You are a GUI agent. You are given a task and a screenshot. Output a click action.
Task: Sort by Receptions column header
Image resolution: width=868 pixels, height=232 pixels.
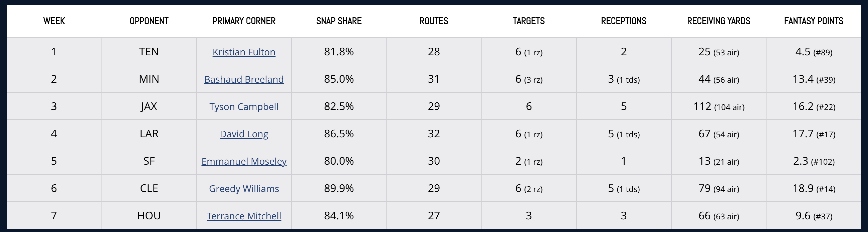click(x=623, y=21)
